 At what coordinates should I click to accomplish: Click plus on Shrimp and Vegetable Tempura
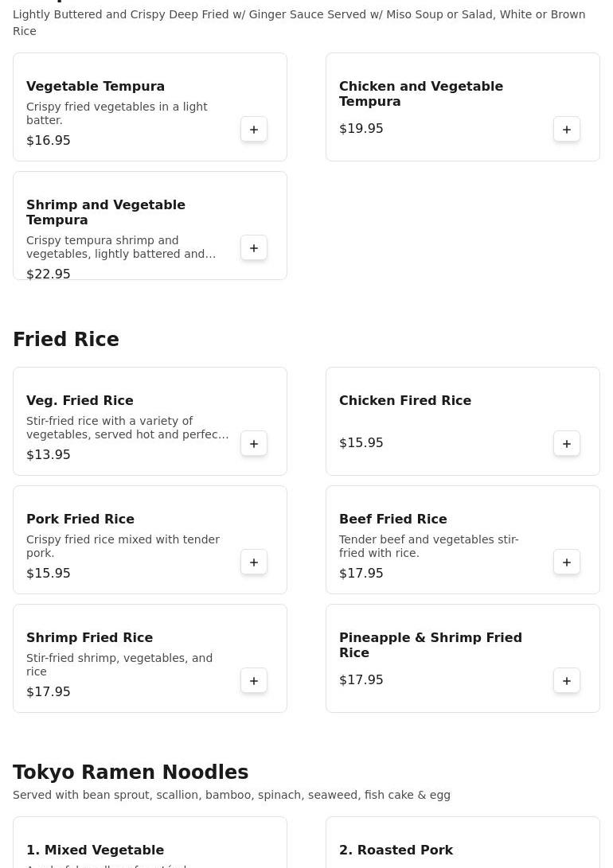(x=254, y=248)
